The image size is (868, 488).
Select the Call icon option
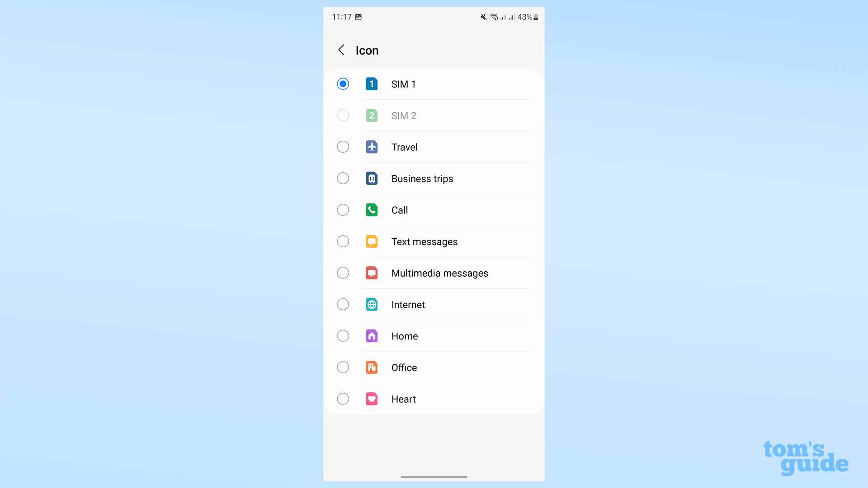click(x=343, y=210)
